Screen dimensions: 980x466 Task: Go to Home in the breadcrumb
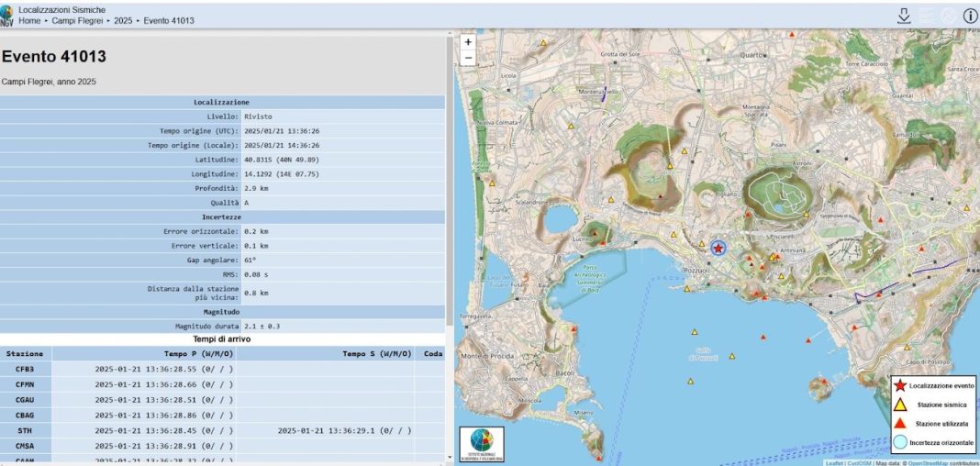(x=29, y=20)
